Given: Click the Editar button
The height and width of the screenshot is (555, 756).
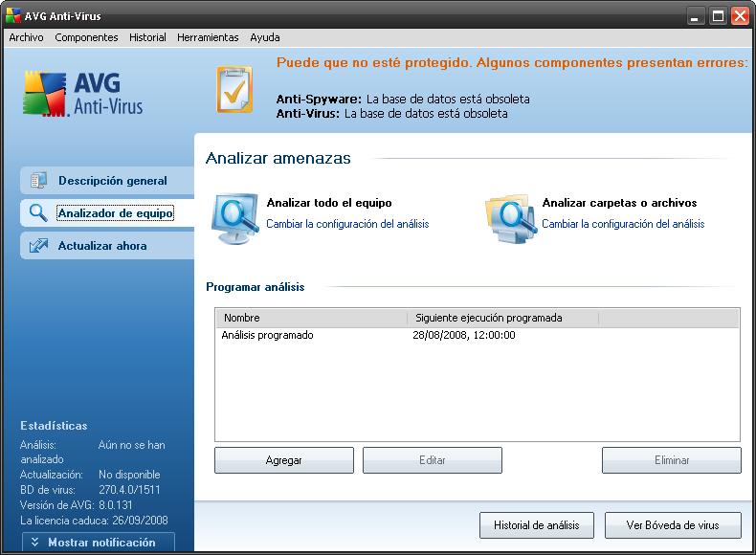Looking at the screenshot, I should (x=433, y=460).
